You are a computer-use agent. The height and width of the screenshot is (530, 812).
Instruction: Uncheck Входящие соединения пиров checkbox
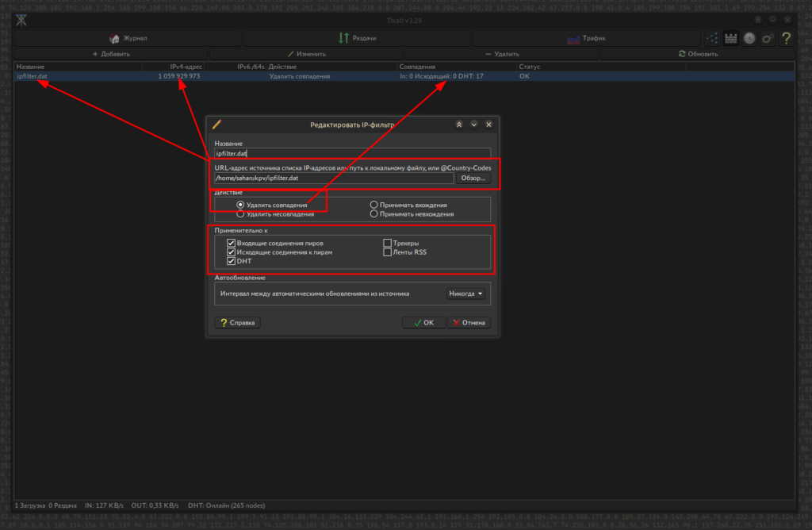pos(231,243)
